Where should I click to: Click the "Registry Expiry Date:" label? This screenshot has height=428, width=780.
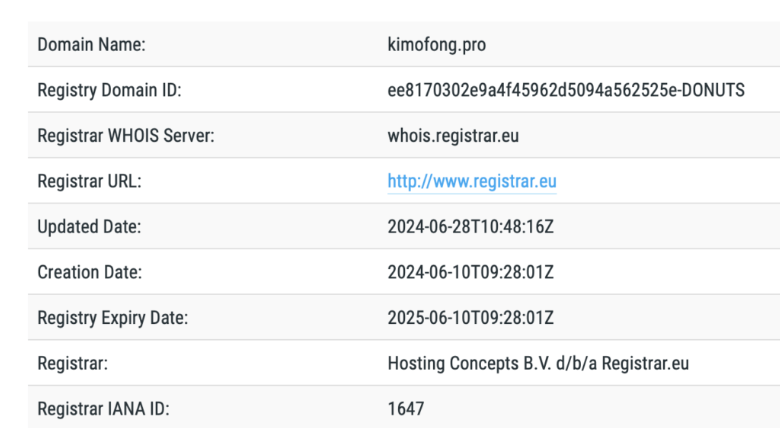tap(112, 318)
